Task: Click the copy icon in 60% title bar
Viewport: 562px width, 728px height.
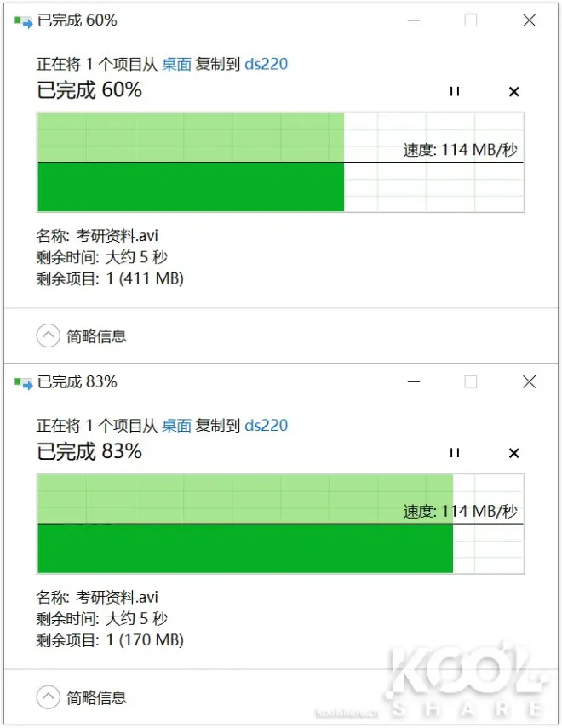Action: click(x=23, y=21)
